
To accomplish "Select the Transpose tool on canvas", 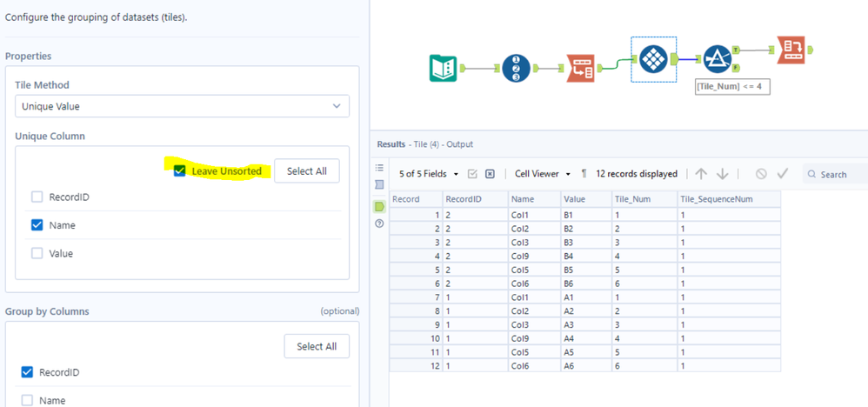I will coord(580,69).
